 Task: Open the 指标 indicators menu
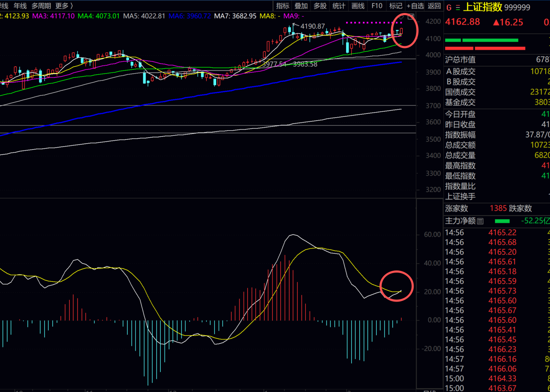282,6
